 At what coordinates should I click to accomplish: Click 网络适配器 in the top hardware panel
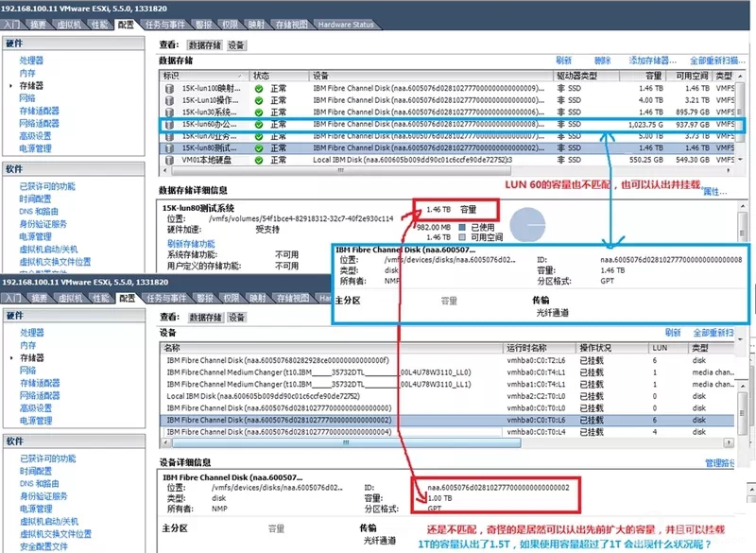(40, 122)
